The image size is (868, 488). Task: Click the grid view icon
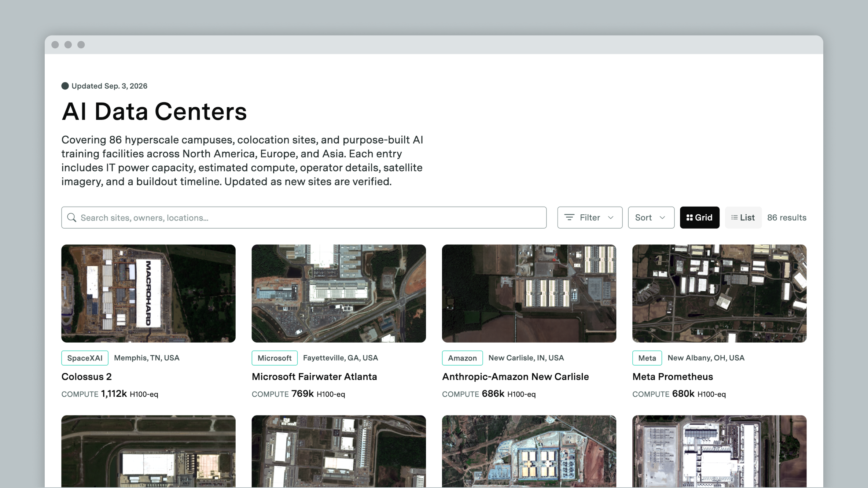coord(689,218)
